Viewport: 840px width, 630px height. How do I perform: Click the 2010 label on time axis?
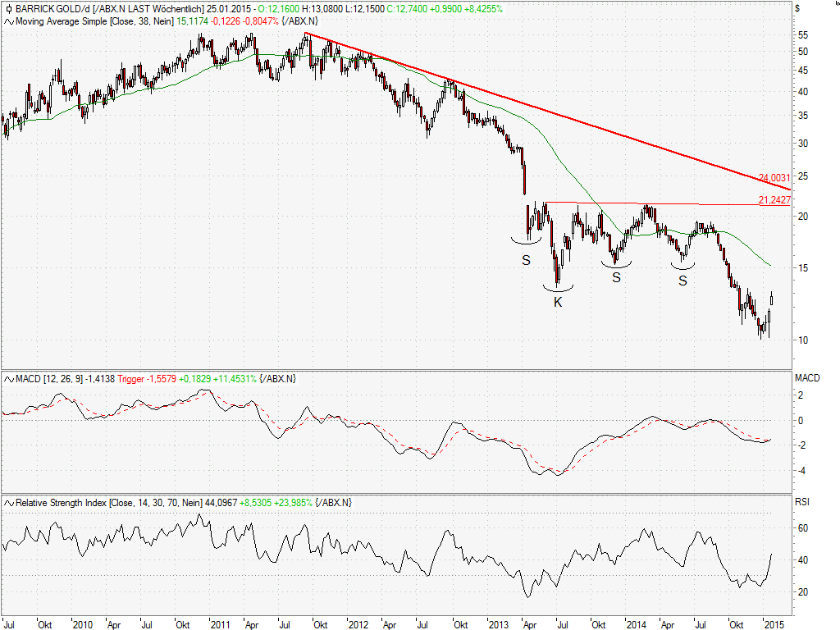pyautogui.click(x=83, y=624)
